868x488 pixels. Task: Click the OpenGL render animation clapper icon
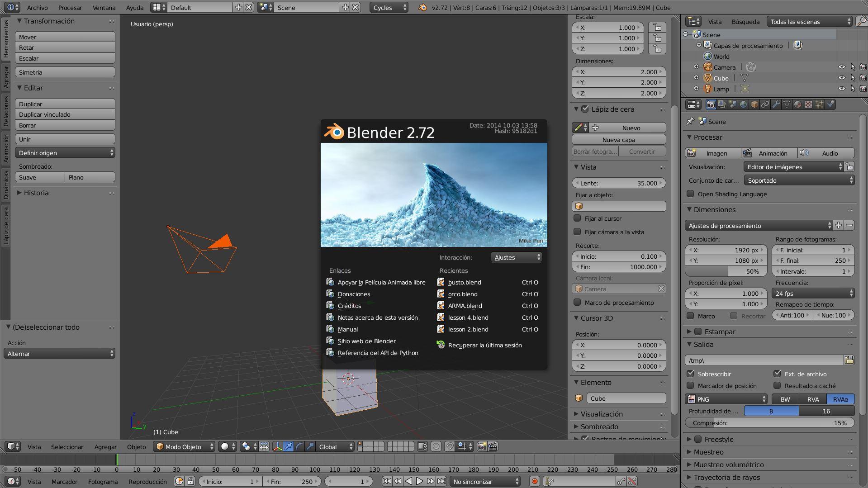point(493,446)
